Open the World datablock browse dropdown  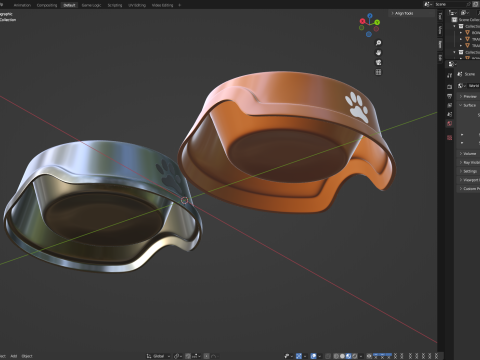(x=462, y=86)
